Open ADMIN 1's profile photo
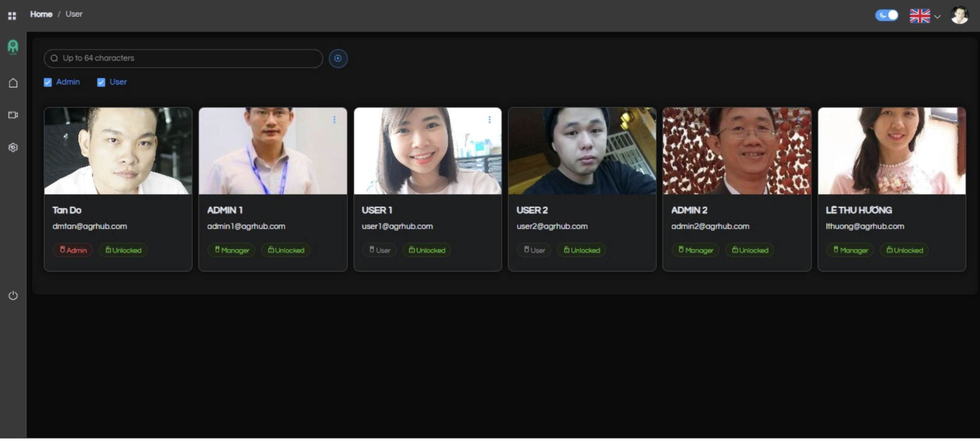Screen dimensions: 980x441 point(273,151)
